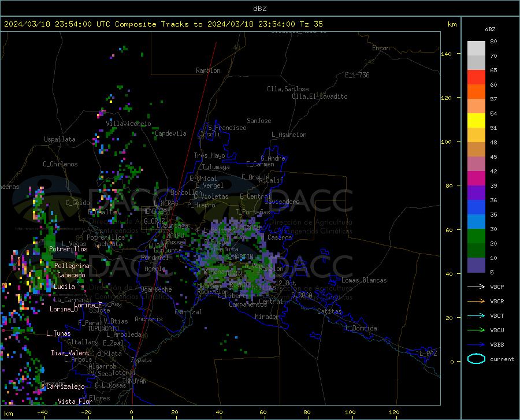
Task: Click the 'Lorine_O' map label
Action: click(64, 309)
